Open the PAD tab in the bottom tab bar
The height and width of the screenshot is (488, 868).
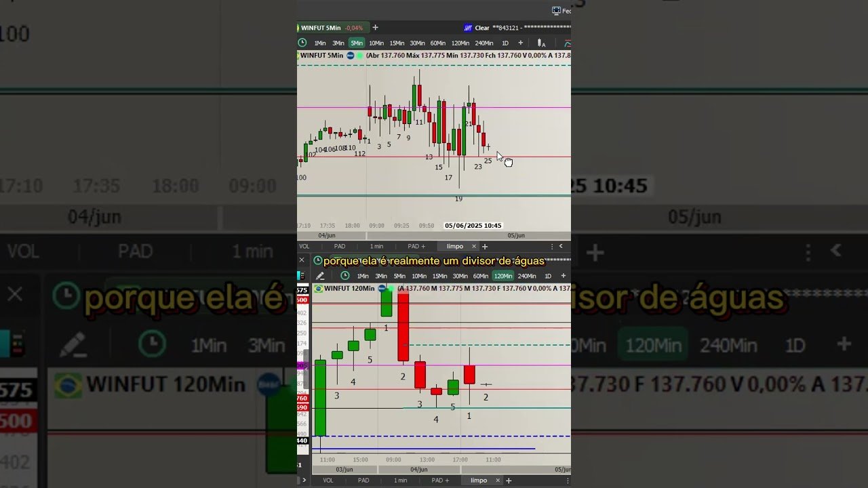point(363,481)
